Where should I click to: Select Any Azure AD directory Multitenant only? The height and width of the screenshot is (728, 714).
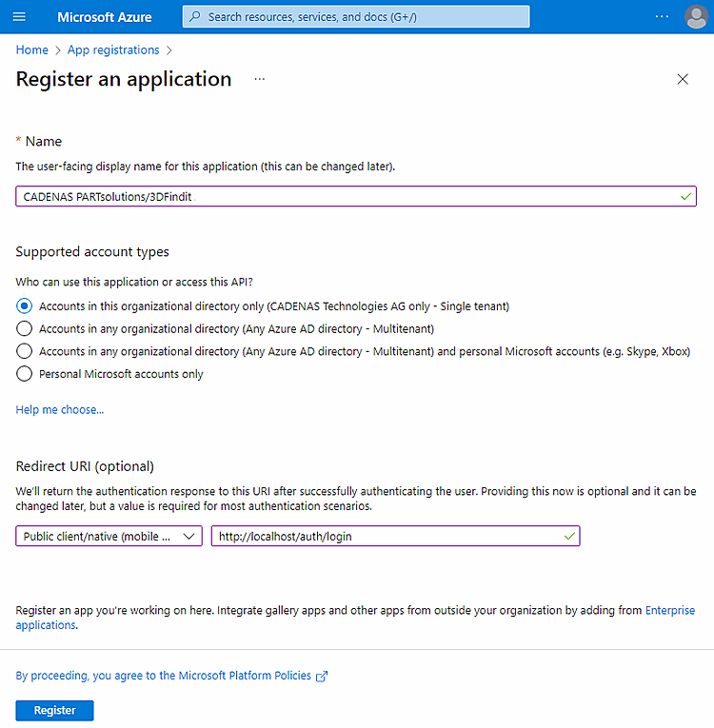[x=25, y=328]
